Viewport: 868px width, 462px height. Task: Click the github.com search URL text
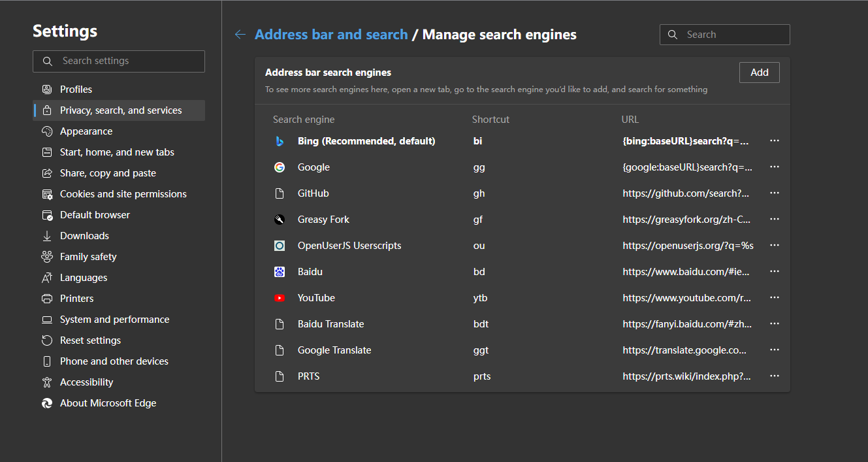pos(686,193)
